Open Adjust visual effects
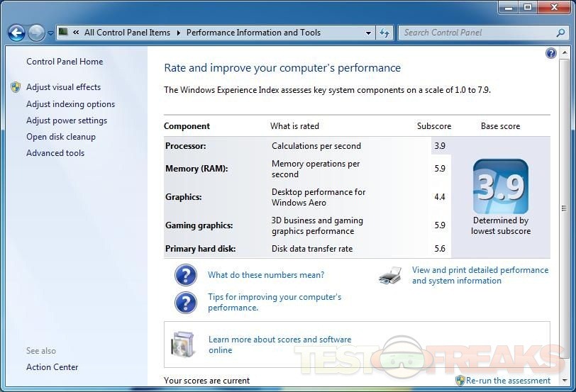This screenshot has height=392, width=576. point(63,87)
